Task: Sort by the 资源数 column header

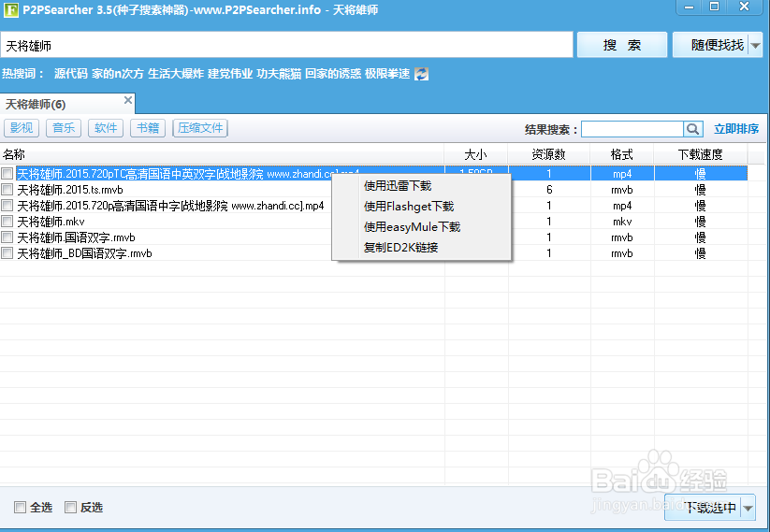Action: [549, 154]
